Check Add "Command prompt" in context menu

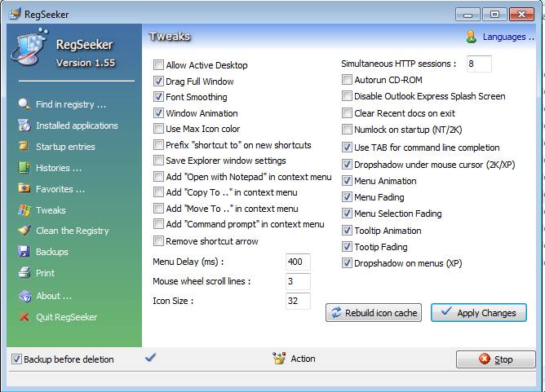(x=158, y=224)
